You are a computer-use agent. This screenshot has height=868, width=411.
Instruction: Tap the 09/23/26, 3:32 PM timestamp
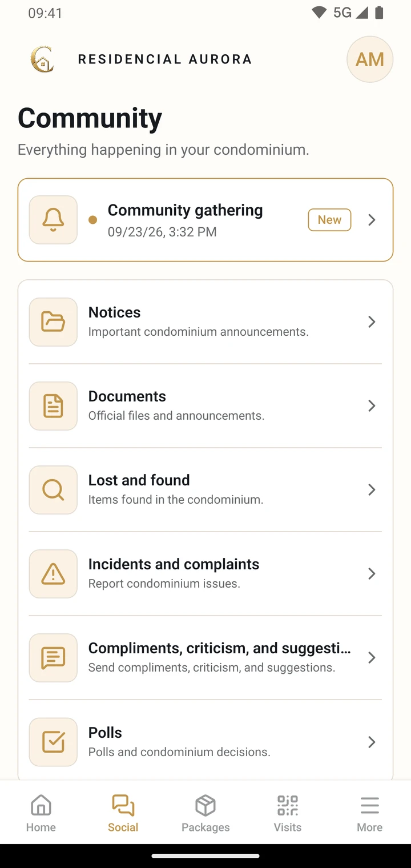click(162, 232)
